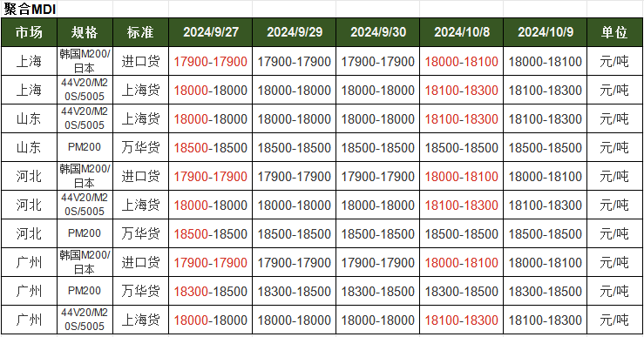Image resolution: width=644 pixels, height=337 pixels.
Task: Click 进口货 standard cell in 上海 row
Action: (x=140, y=61)
